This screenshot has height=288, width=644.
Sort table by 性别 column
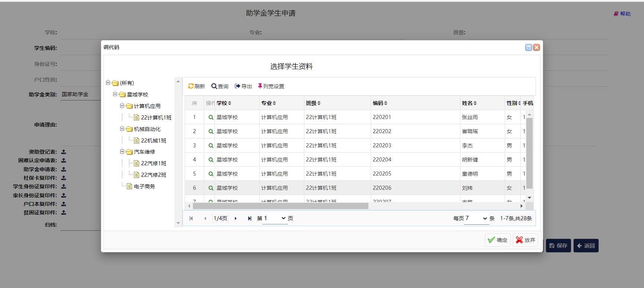513,103
